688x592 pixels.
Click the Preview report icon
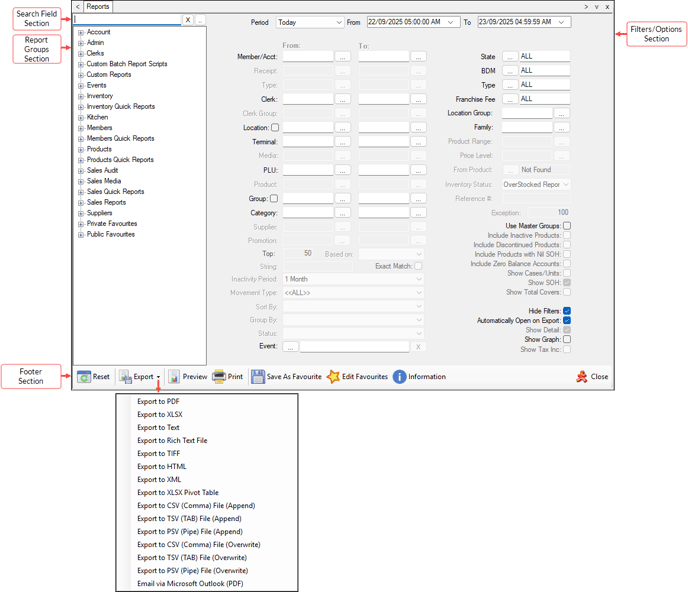point(174,377)
